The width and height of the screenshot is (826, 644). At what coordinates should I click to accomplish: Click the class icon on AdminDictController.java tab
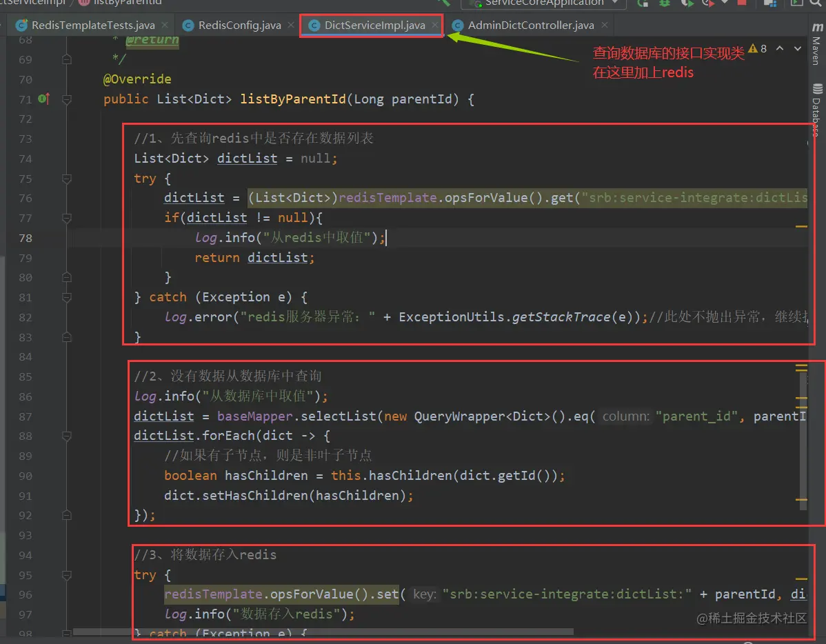(458, 26)
